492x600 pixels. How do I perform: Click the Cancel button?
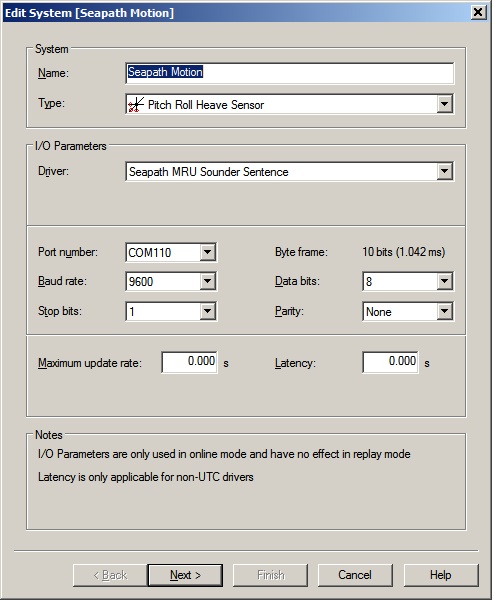pos(355,575)
